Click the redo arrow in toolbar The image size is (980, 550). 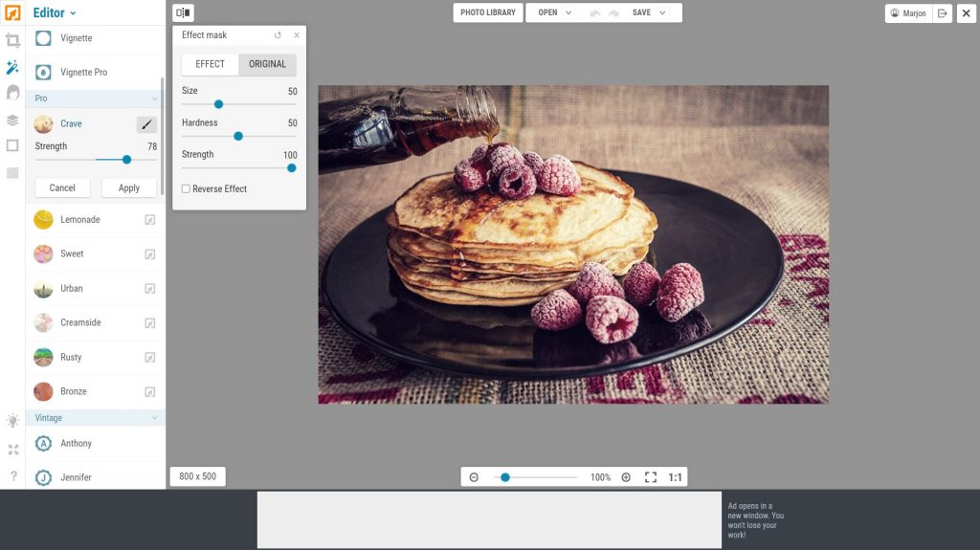tap(613, 13)
